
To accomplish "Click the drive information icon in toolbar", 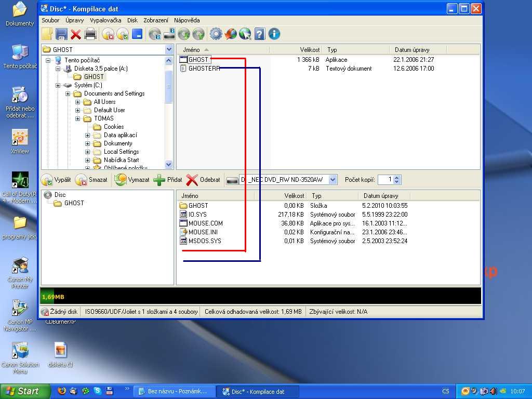I will (x=169, y=34).
